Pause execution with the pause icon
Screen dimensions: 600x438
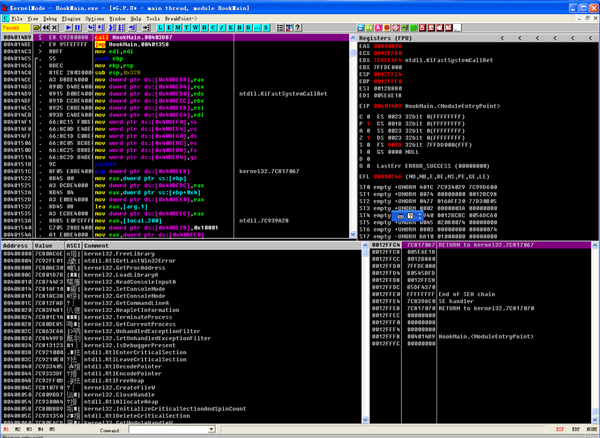point(77,28)
